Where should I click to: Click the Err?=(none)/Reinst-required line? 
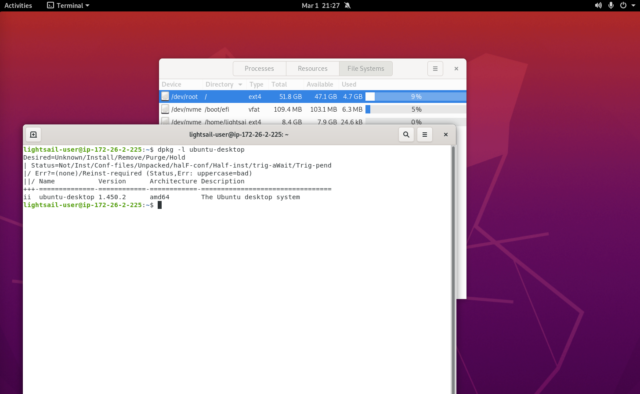point(138,173)
